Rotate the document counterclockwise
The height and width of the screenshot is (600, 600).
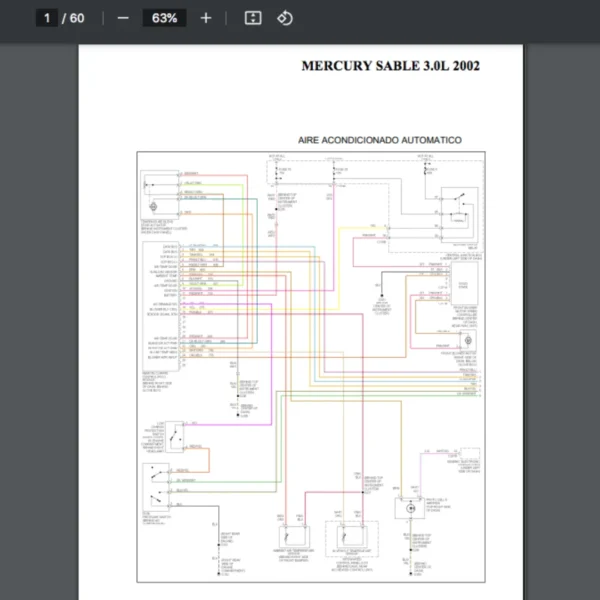pos(285,18)
